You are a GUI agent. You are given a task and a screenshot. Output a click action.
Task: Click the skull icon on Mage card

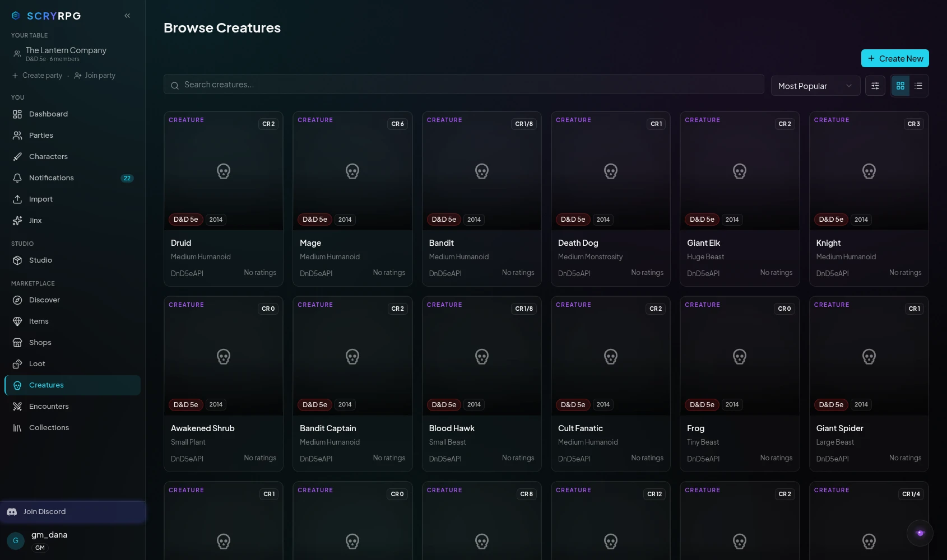352,171
